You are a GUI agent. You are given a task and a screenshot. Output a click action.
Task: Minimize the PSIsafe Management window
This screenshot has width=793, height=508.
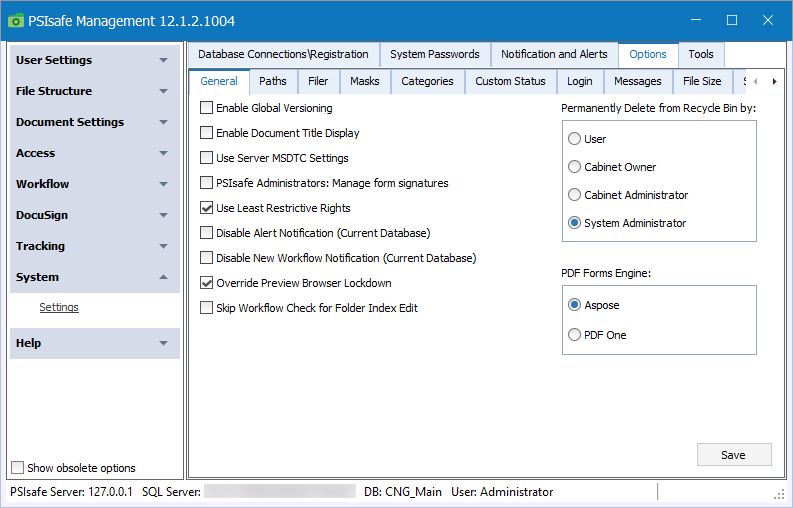tap(696, 20)
